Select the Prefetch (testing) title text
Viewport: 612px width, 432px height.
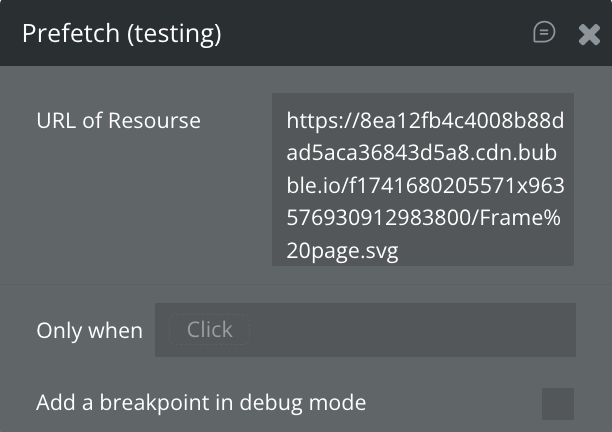[x=121, y=34]
